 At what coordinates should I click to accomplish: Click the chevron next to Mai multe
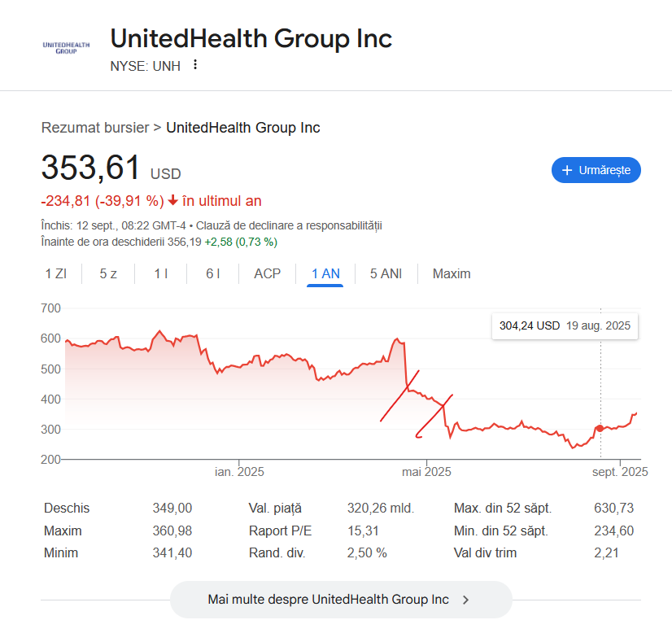[466, 600]
